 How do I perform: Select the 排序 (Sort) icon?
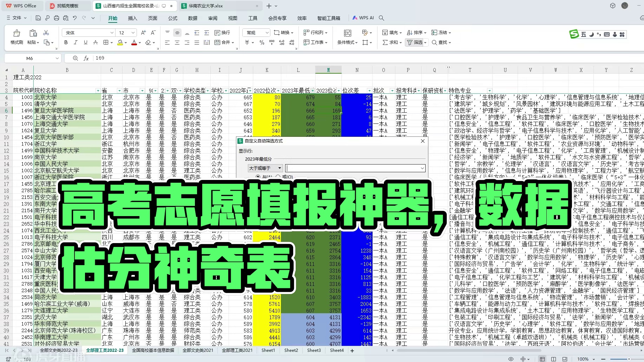pos(414,32)
